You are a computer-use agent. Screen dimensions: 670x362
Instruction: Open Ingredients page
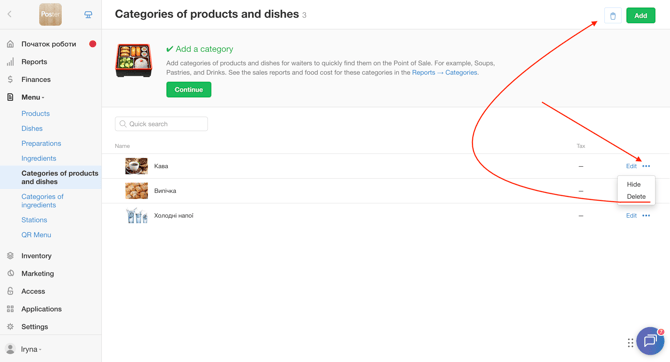point(39,158)
